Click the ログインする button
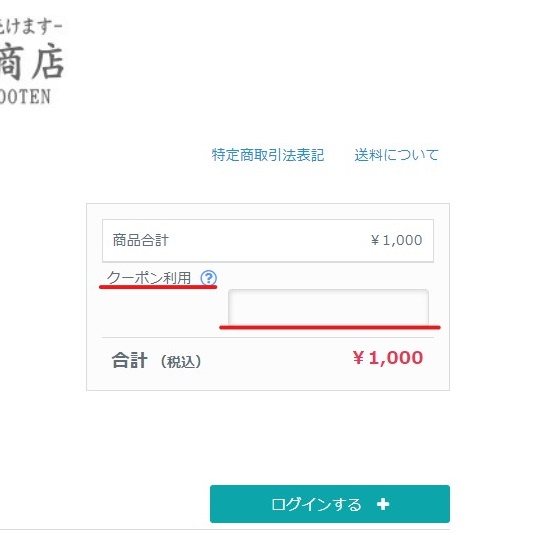549x555 pixels. point(330,504)
